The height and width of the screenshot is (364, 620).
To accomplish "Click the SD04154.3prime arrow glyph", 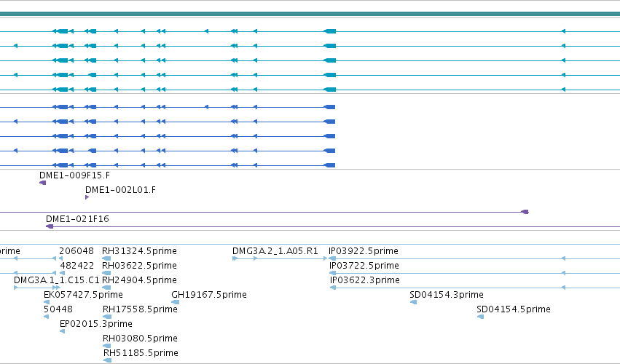I will (x=413, y=302).
